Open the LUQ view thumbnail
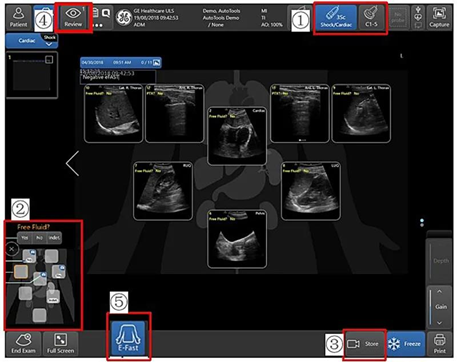Image resolution: width=457 pixels, height=362 pixels. (311, 191)
